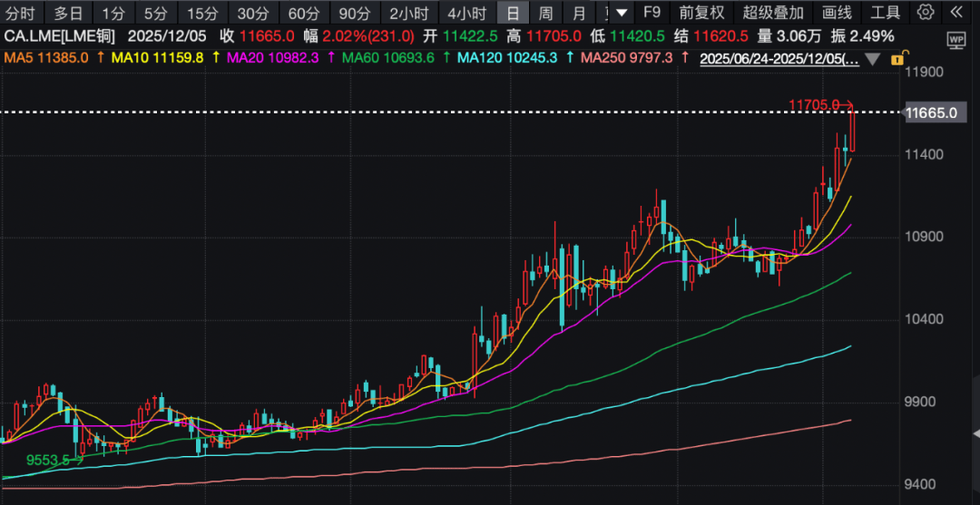Click the 超级叠加 overlay button
Screen dimensions: 980x505
773,13
